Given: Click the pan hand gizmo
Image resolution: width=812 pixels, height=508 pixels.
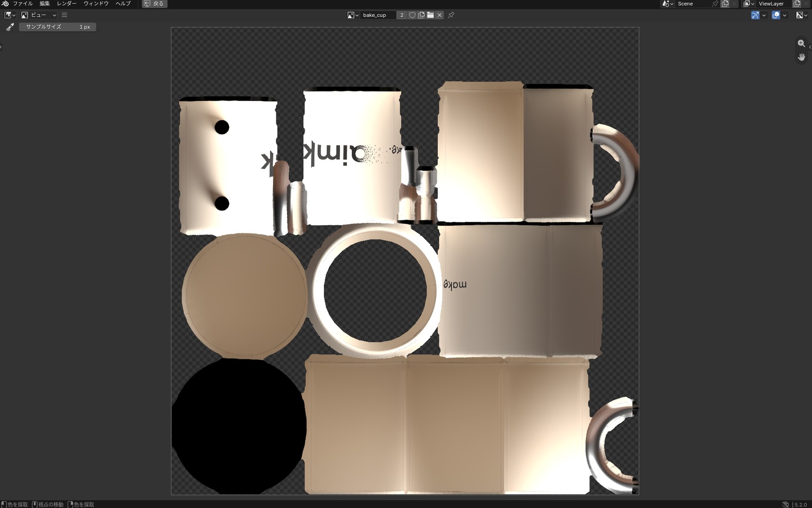Looking at the screenshot, I should pos(801,57).
